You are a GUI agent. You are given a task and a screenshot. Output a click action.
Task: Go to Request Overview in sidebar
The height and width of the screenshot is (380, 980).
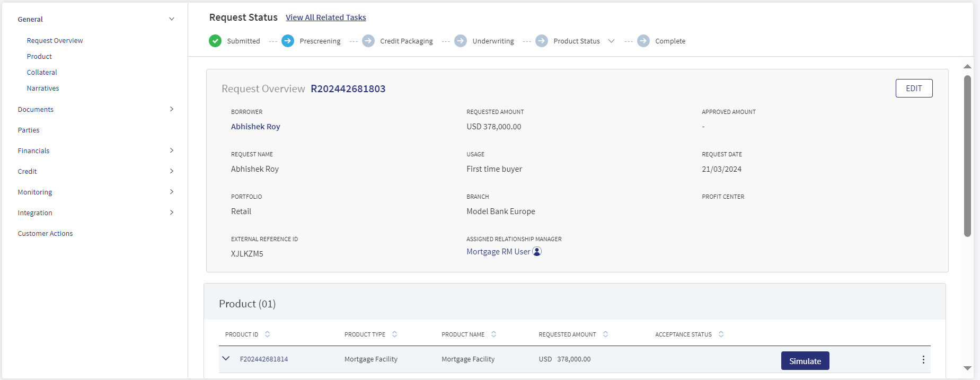point(55,40)
